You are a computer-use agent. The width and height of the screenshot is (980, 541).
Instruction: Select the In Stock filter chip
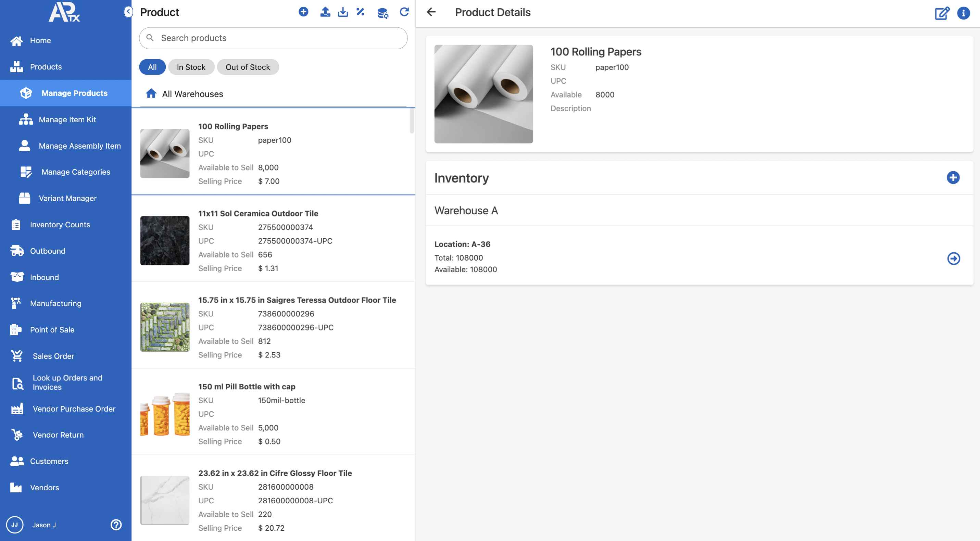click(191, 67)
